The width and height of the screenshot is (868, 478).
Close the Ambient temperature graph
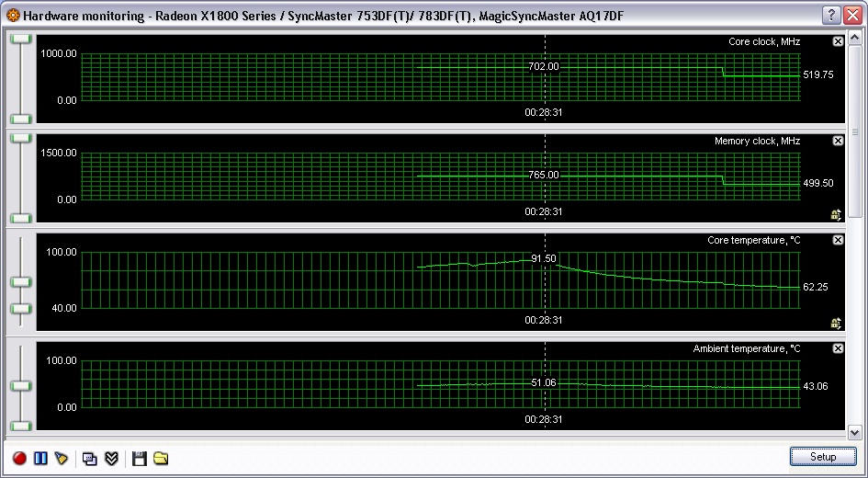[x=838, y=348]
